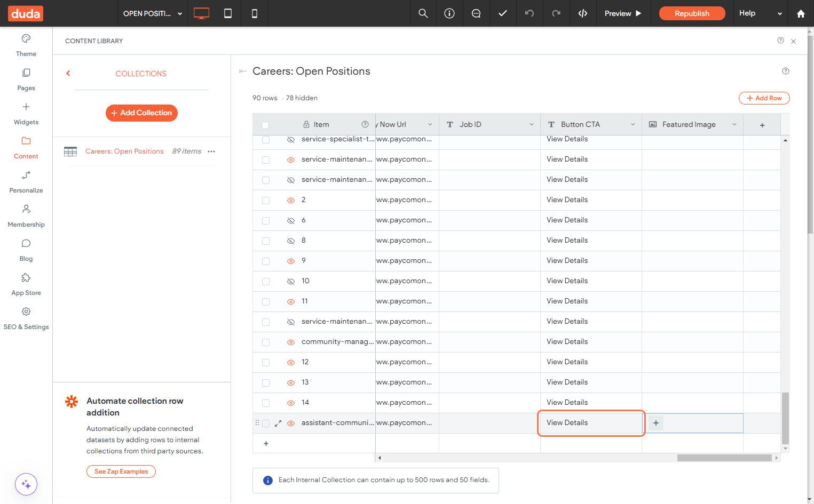Add new row with bottom plus
The width and height of the screenshot is (814, 504).
[x=266, y=444]
